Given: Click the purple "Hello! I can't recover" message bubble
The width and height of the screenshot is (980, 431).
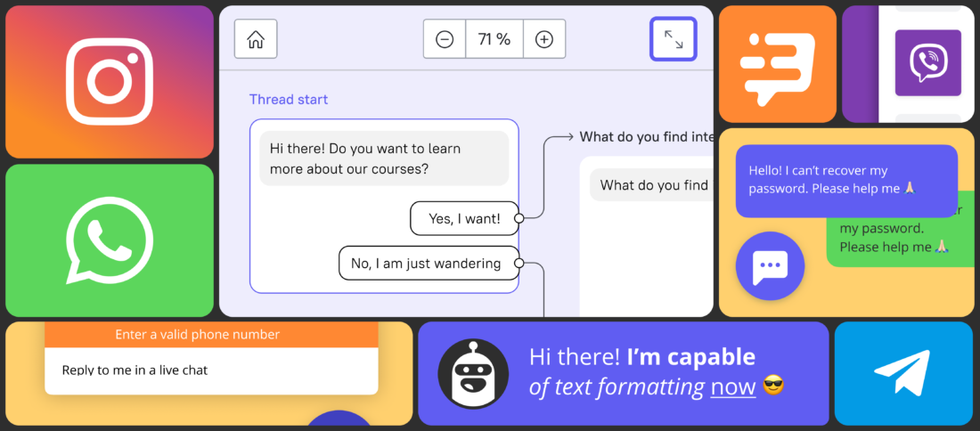Looking at the screenshot, I should [846, 181].
